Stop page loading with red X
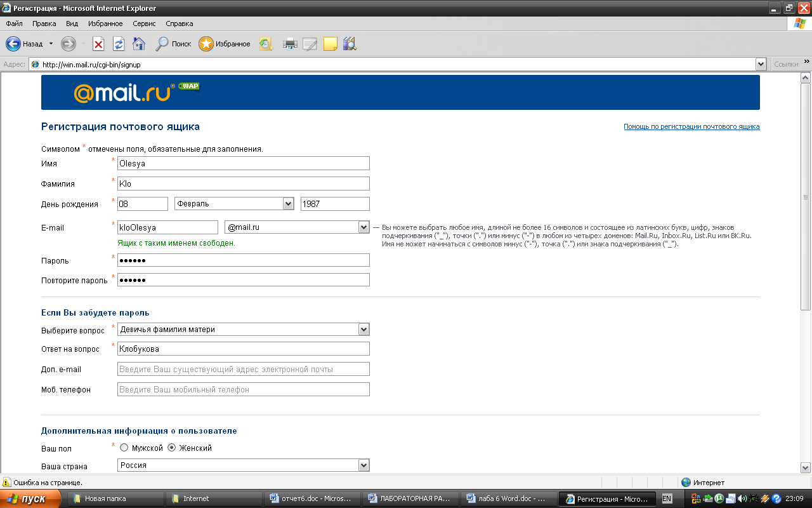 [98, 44]
